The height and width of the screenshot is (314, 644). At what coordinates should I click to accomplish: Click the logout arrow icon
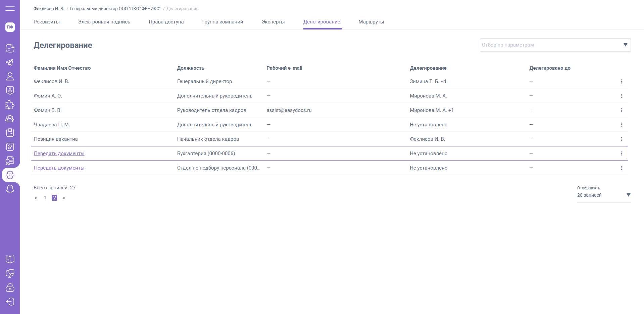click(x=10, y=302)
